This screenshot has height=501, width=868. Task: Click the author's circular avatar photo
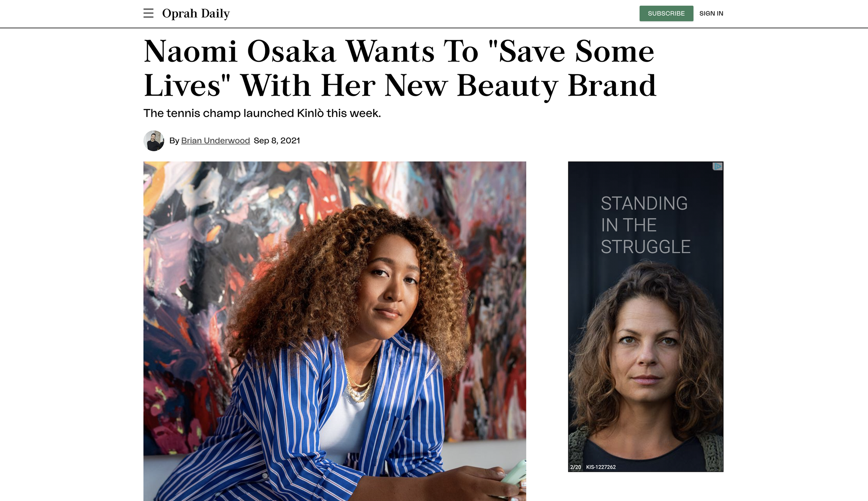(154, 141)
